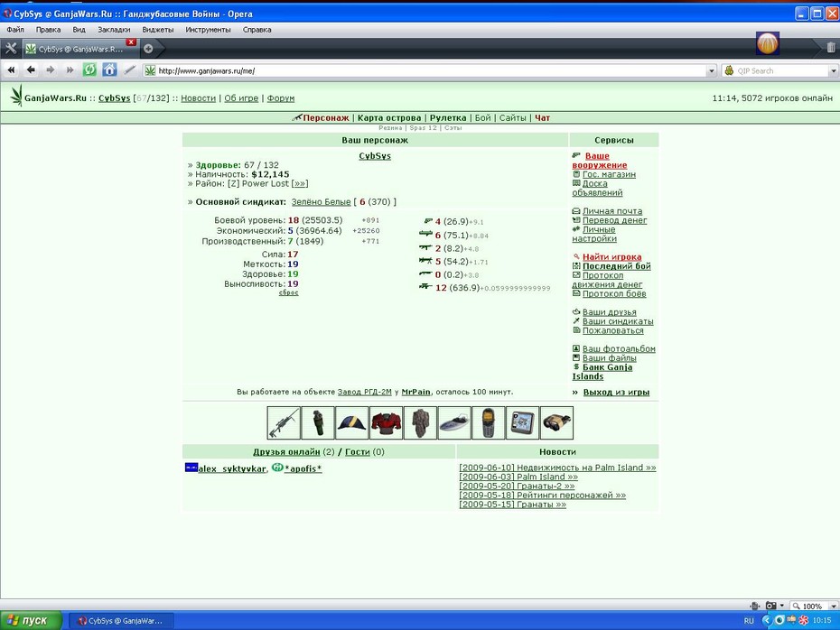Click Найти игрока link

(x=611, y=257)
